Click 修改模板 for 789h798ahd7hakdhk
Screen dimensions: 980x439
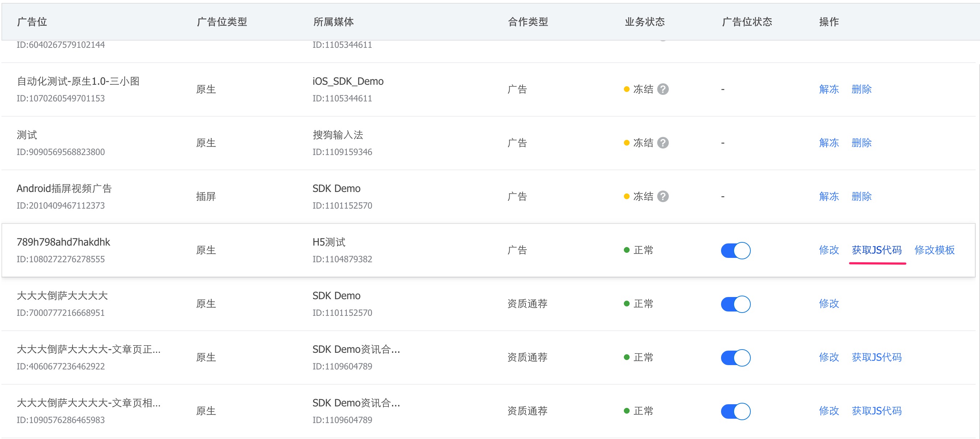click(934, 250)
